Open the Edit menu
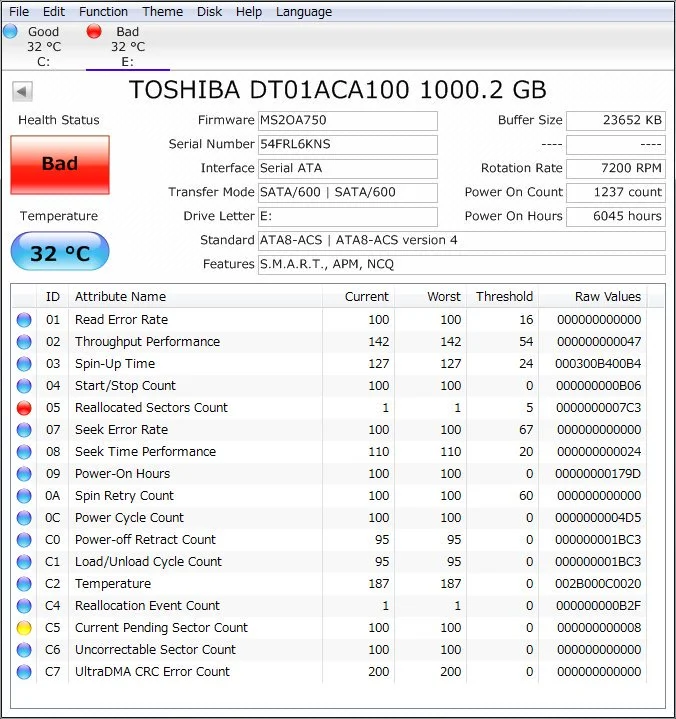The image size is (676, 719). (54, 11)
